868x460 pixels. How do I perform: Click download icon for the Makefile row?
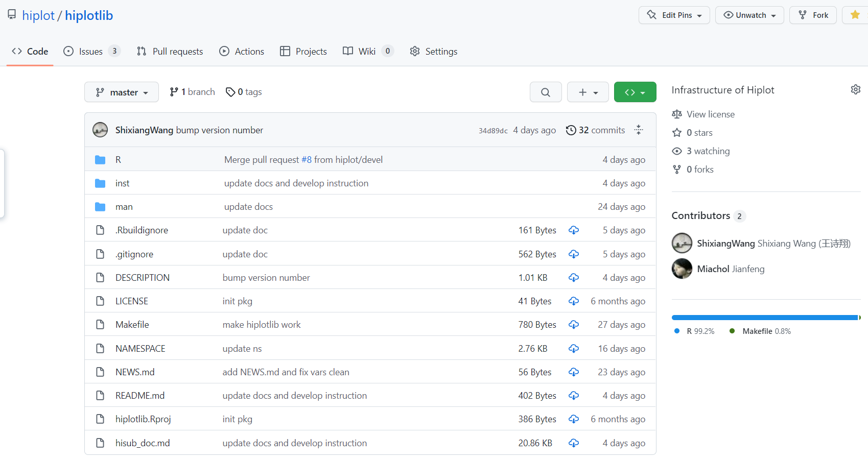pyautogui.click(x=574, y=325)
